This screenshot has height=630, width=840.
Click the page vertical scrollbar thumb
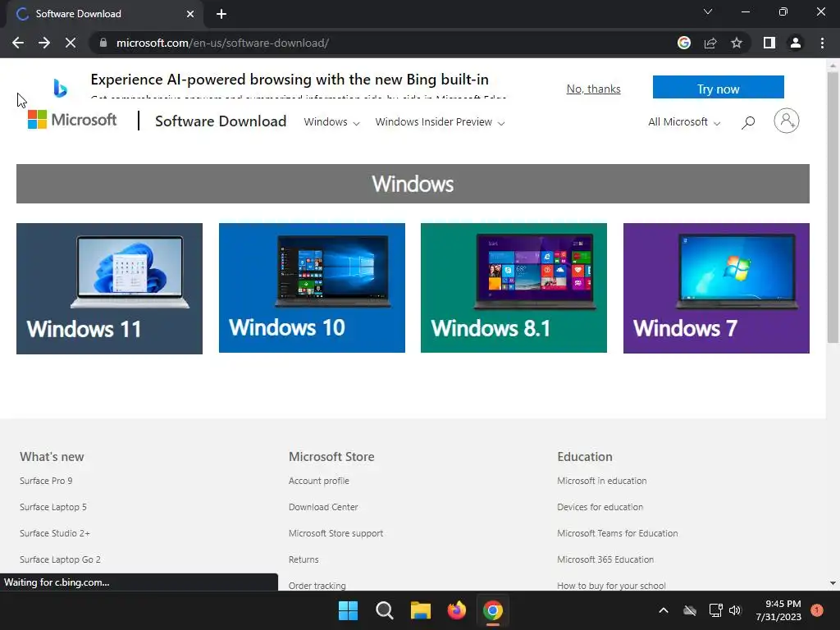pos(833,207)
